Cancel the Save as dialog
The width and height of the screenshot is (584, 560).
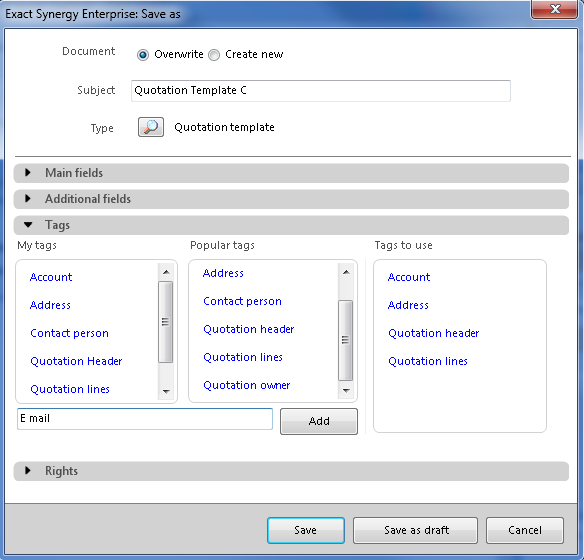(525, 530)
